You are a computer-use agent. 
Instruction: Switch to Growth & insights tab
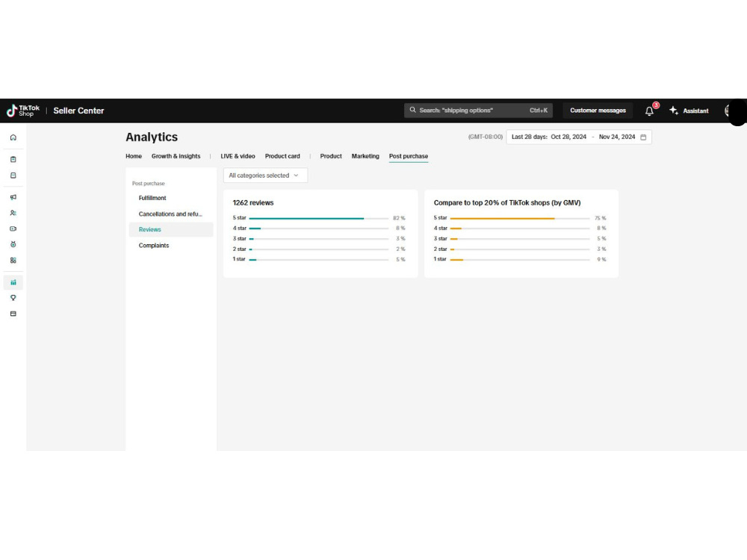point(176,156)
